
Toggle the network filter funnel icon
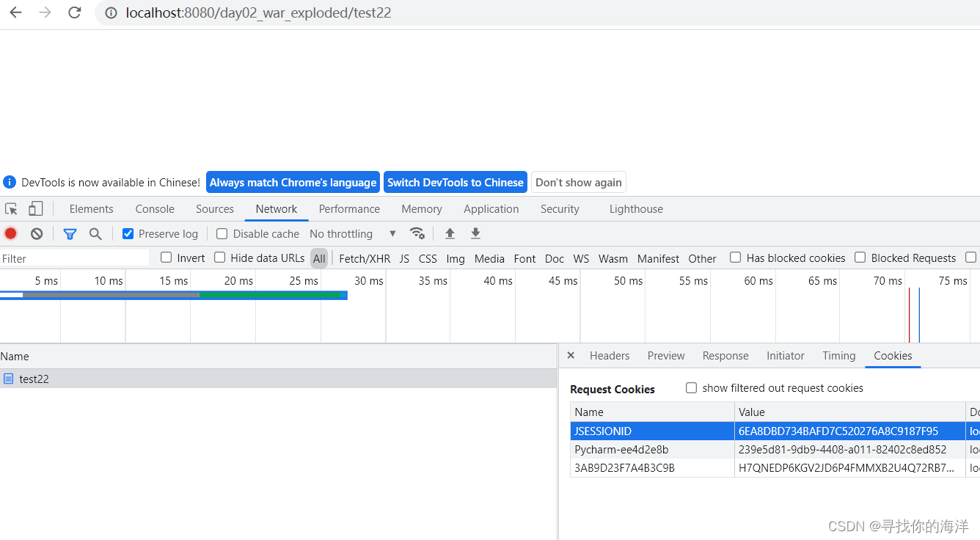coord(70,234)
